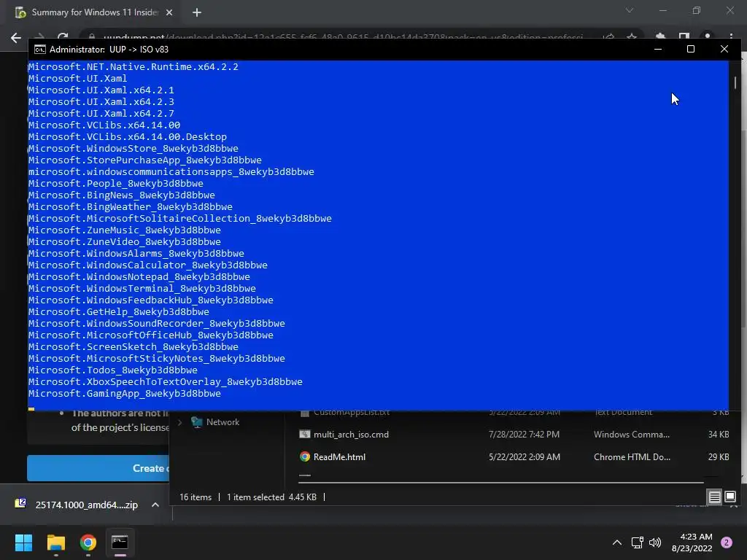747x560 pixels.
Task: Click the microsoft.windowscommunicationsapps_8wekyb3d8bbwe line
Action: 171,172
